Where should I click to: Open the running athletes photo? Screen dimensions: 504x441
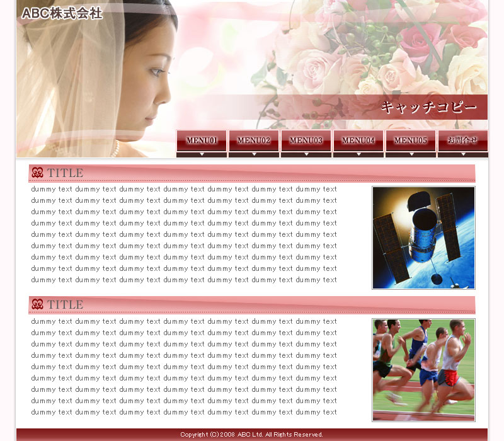[423, 370]
